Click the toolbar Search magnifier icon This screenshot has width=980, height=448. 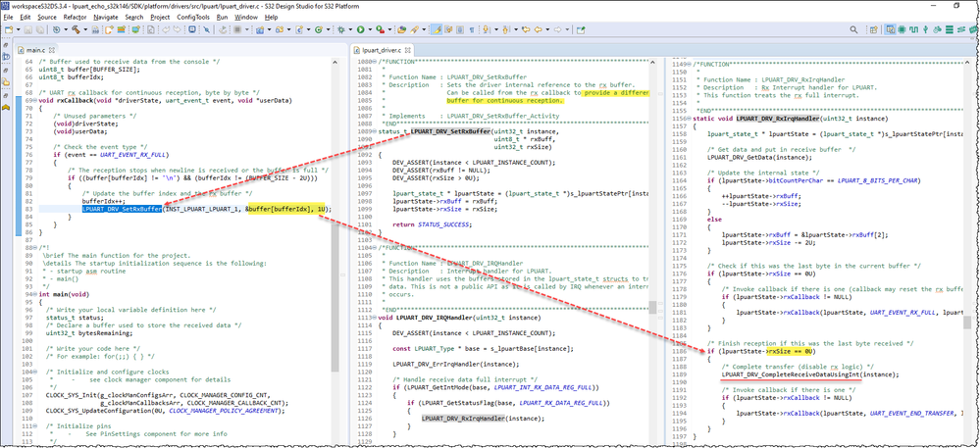pyautogui.click(x=853, y=29)
